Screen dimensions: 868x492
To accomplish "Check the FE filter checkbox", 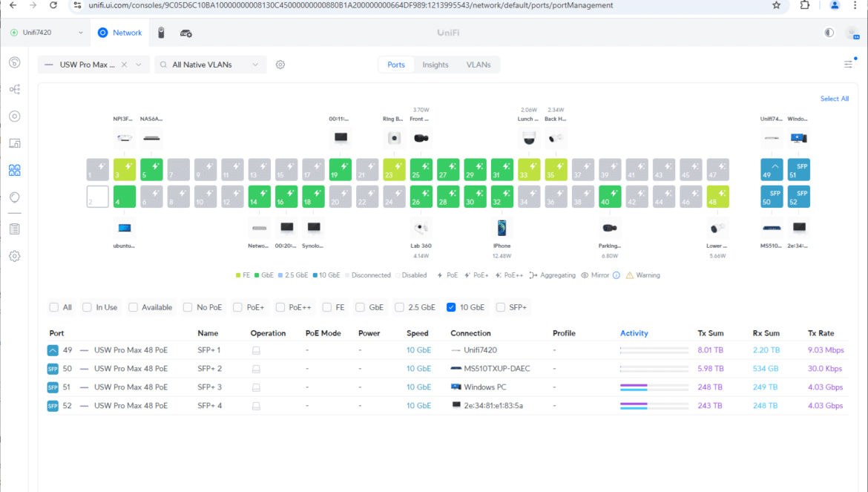I will pyautogui.click(x=327, y=307).
